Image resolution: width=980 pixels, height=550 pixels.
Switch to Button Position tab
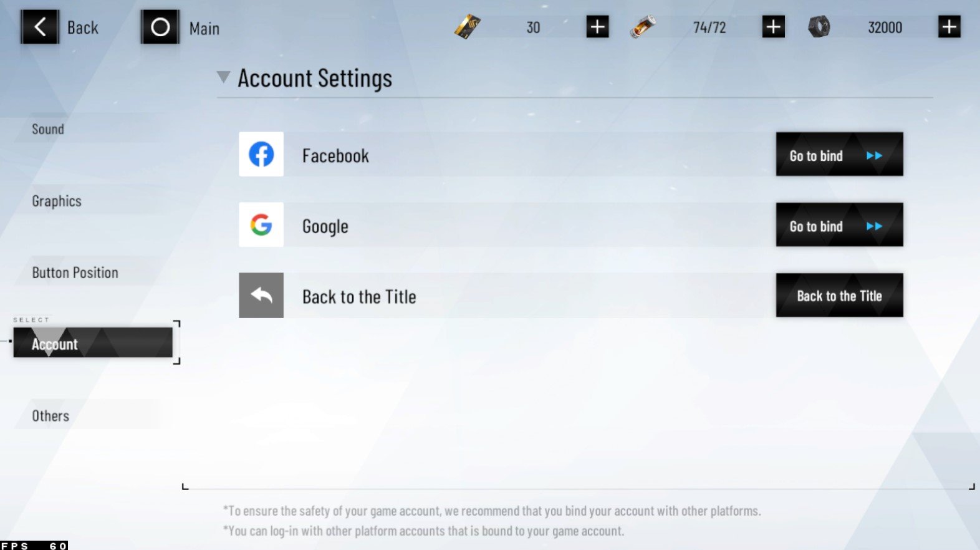pyautogui.click(x=75, y=273)
